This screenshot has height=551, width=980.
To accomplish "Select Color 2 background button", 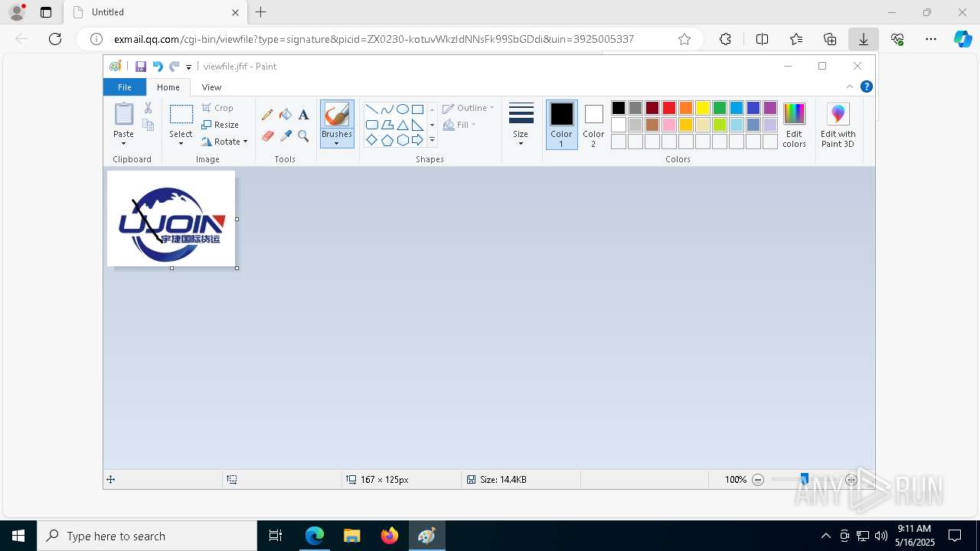I will point(593,125).
